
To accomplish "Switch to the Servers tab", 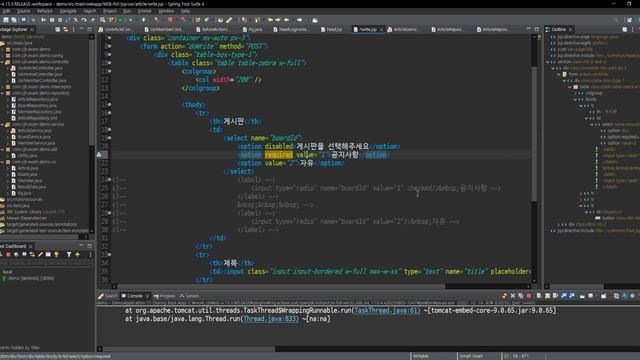I will tap(189, 296).
